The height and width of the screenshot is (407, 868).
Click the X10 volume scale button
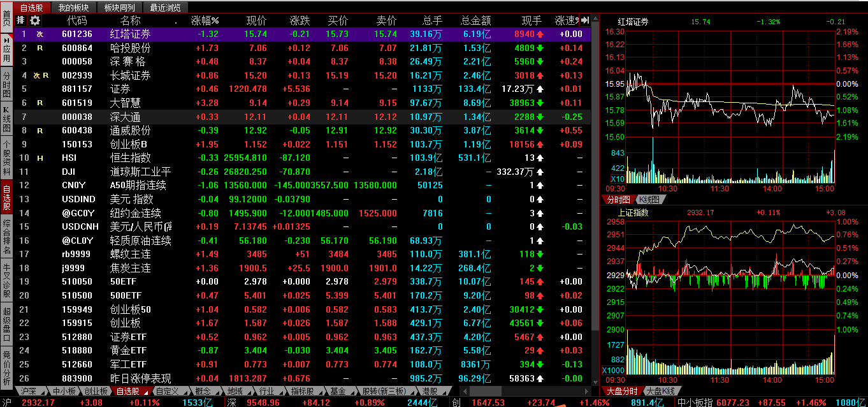click(x=618, y=179)
